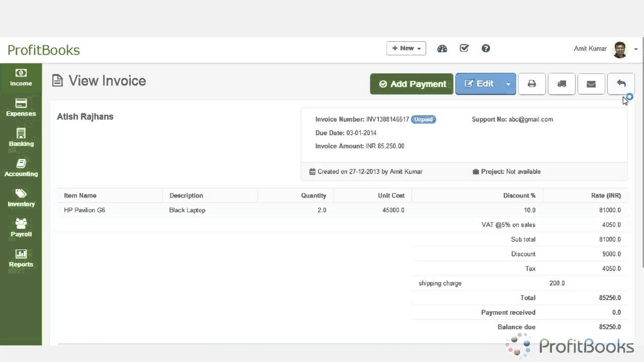This screenshot has height=362, width=644.
Task: Open the Edit button dropdown arrow
Action: coord(508,84)
